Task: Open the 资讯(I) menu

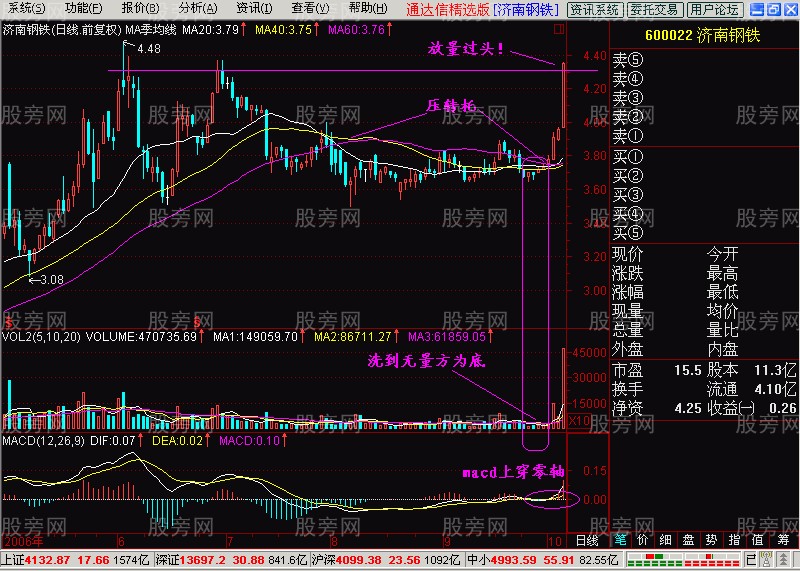Action: 254,9
